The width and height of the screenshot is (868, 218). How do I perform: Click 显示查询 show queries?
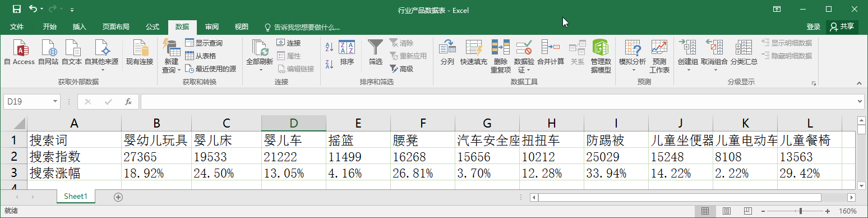click(x=204, y=43)
